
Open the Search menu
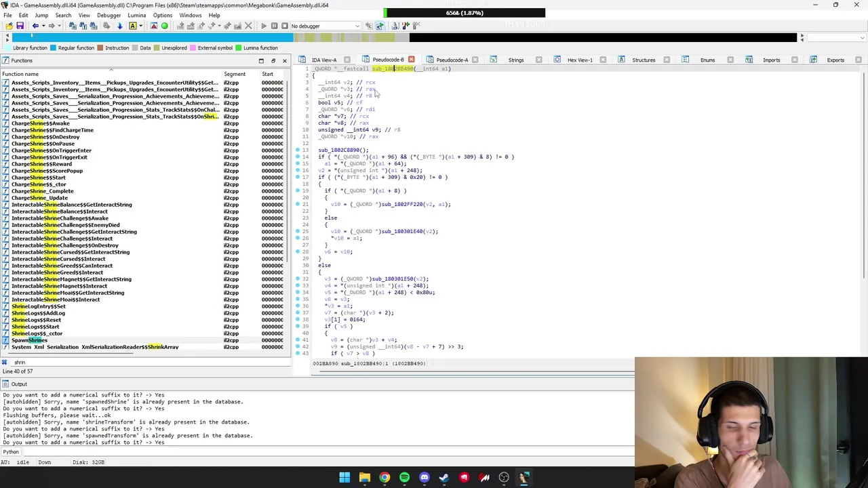pos(63,15)
